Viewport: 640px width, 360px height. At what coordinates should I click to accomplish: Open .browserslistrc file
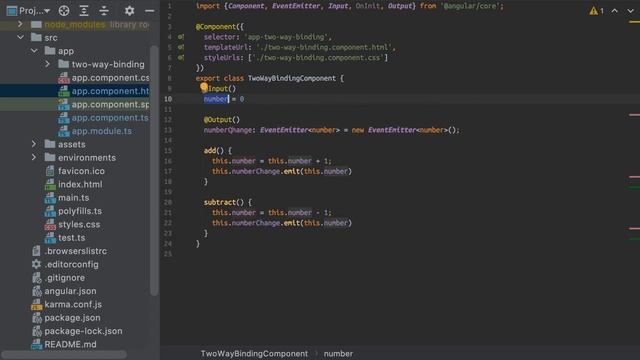[76, 251]
